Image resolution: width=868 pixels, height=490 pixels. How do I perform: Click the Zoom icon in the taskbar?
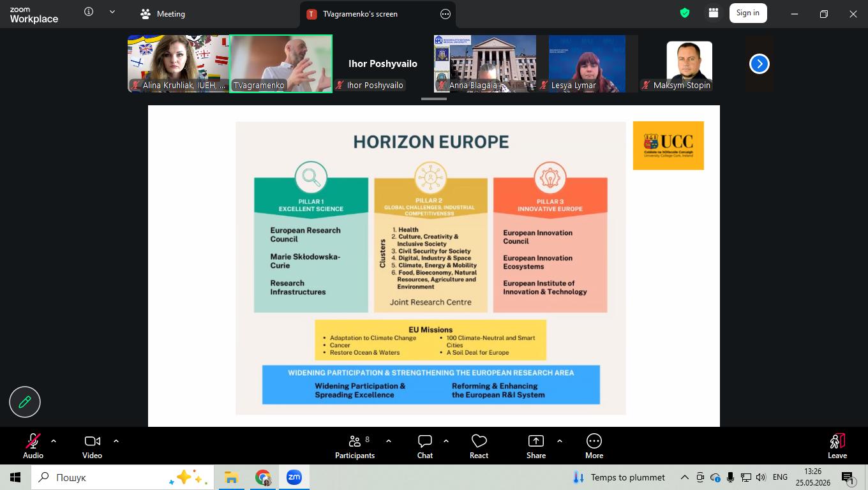pyautogui.click(x=294, y=477)
